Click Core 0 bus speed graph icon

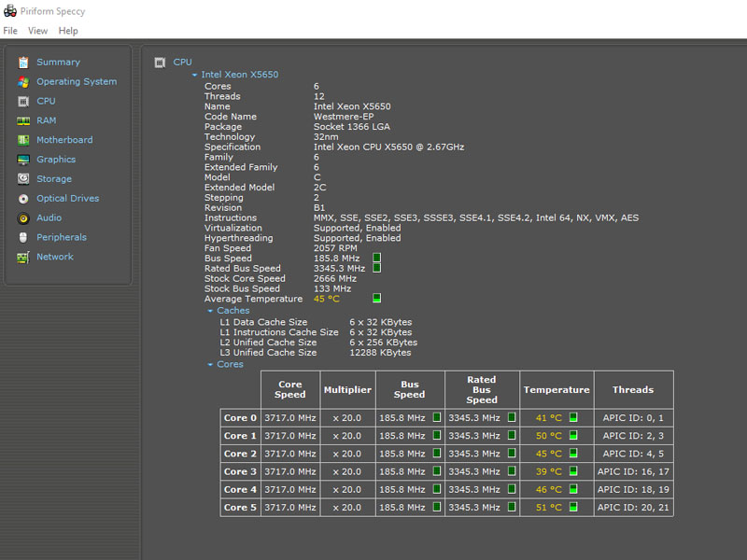click(437, 417)
